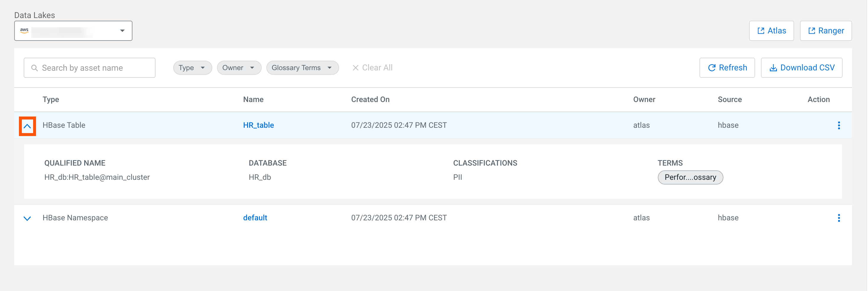
Task: Open the Owner filter dropdown
Action: (239, 68)
